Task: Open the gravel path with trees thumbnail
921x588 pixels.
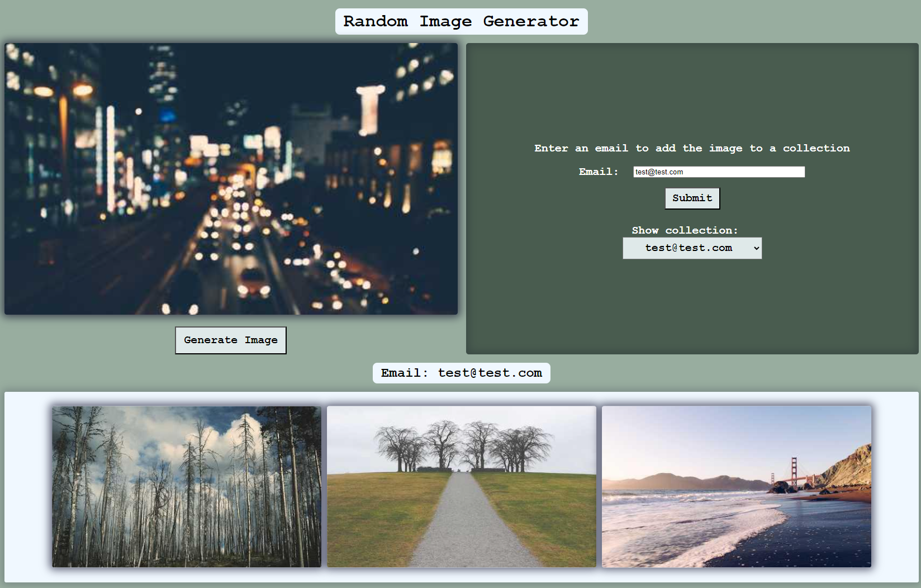Action: 462,487
